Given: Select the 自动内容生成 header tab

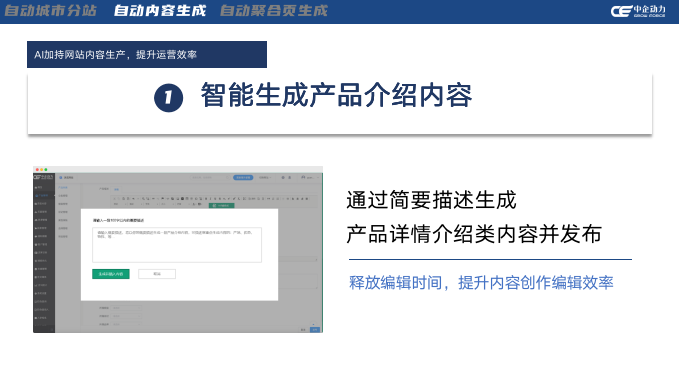Looking at the screenshot, I should [160, 10].
